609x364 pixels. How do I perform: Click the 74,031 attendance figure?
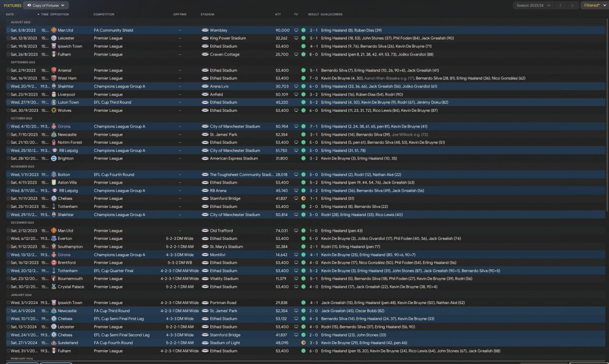(282, 231)
